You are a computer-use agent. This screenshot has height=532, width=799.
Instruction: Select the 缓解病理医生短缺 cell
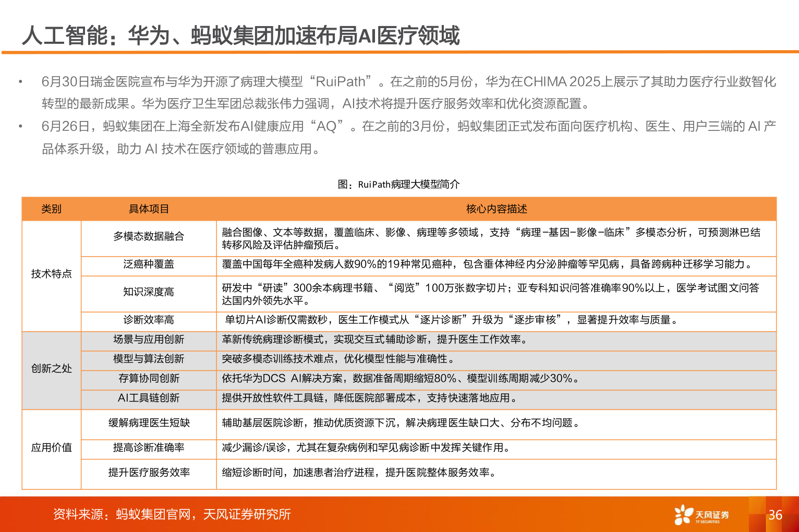pos(148,424)
